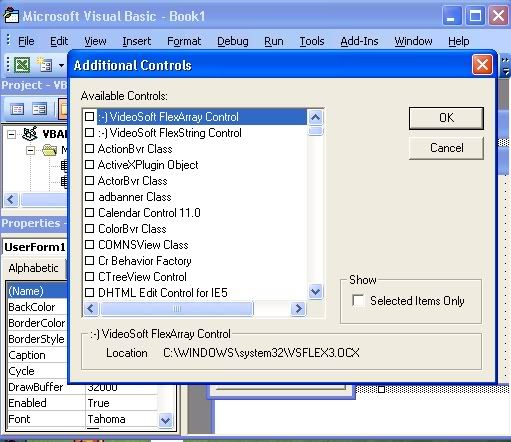Click Cancel in Additional Controls dialog
The image size is (511, 442).
click(x=446, y=148)
